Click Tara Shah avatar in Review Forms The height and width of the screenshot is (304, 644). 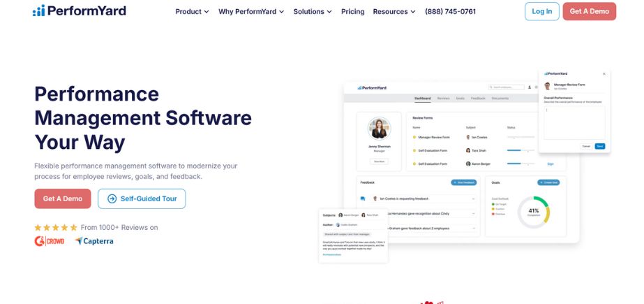(468, 150)
